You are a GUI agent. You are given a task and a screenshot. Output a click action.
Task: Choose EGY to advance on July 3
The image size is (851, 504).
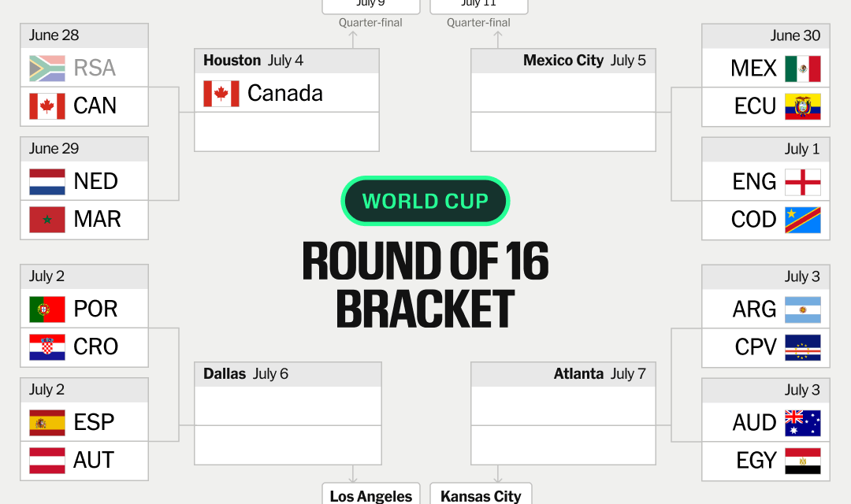coord(766,461)
